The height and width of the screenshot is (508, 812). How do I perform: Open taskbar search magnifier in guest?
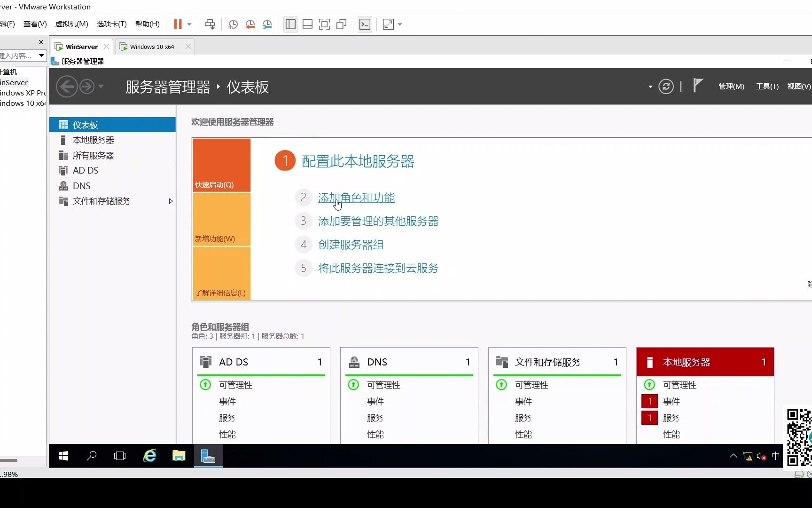tap(92, 456)
